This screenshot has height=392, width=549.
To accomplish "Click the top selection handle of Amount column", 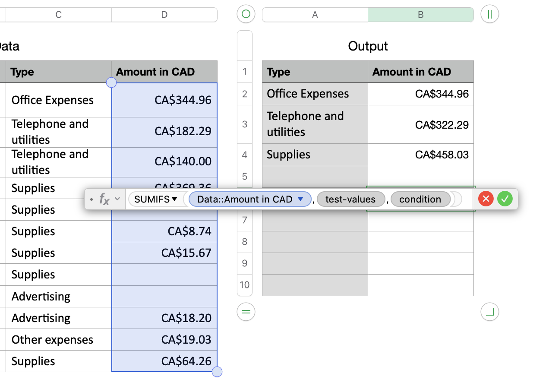I will (x=111, y=82).
